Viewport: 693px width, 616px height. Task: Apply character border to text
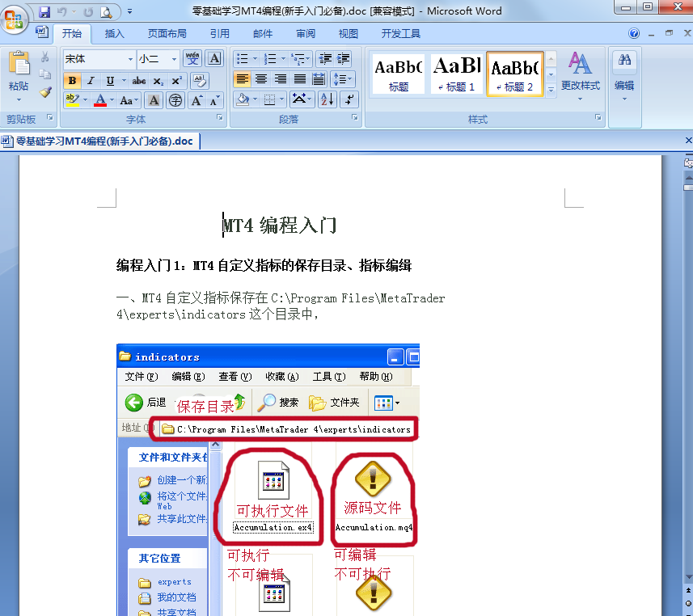(214, 58)
